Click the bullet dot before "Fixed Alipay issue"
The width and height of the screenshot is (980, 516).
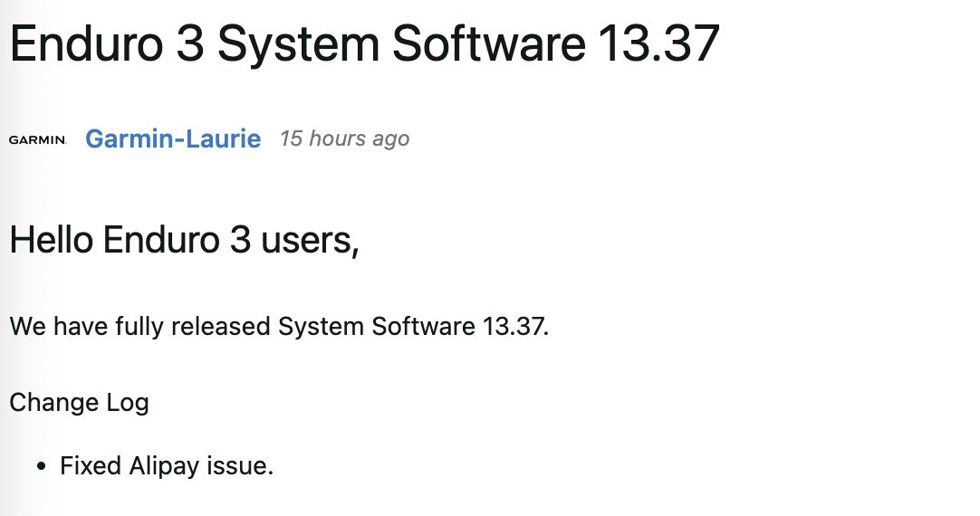(42, 466)
